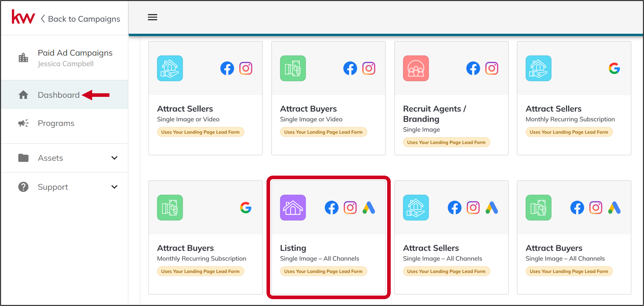This screenshot has width=644, height=306.
Task: Open the Assets menu item
Action: (x=64, y=158)
